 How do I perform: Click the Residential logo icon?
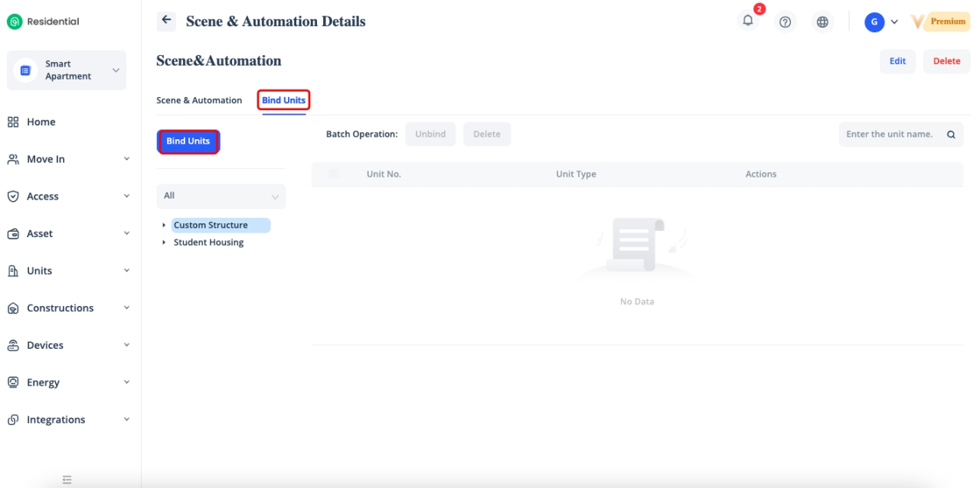tap(15, 21)
